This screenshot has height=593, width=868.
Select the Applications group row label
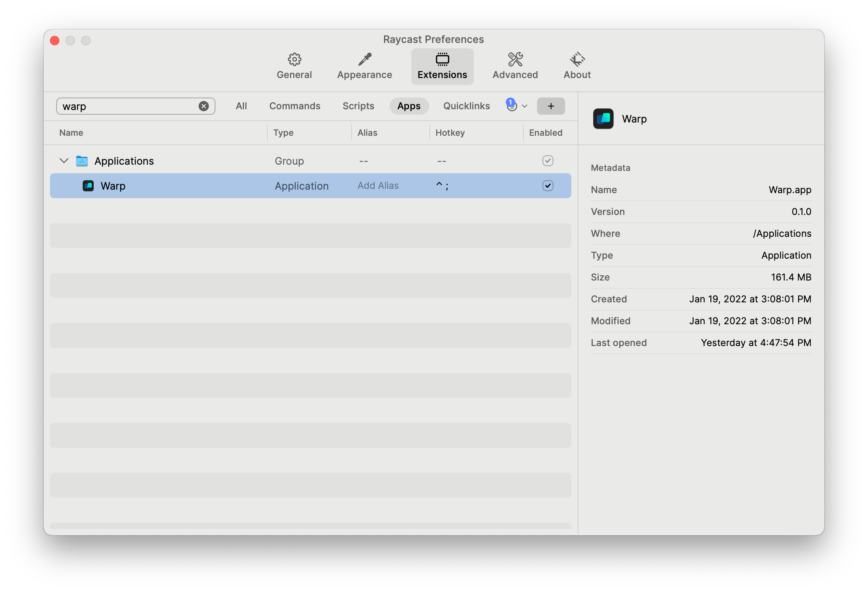coord(124,161)
